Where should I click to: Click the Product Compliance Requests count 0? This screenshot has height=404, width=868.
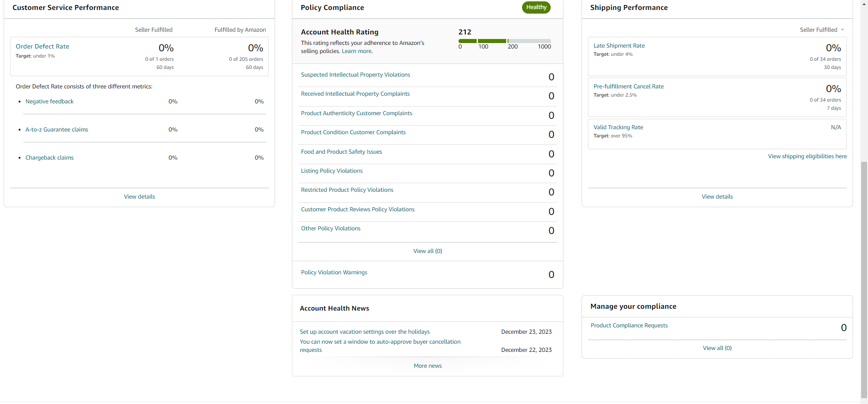tap(843, 328)
